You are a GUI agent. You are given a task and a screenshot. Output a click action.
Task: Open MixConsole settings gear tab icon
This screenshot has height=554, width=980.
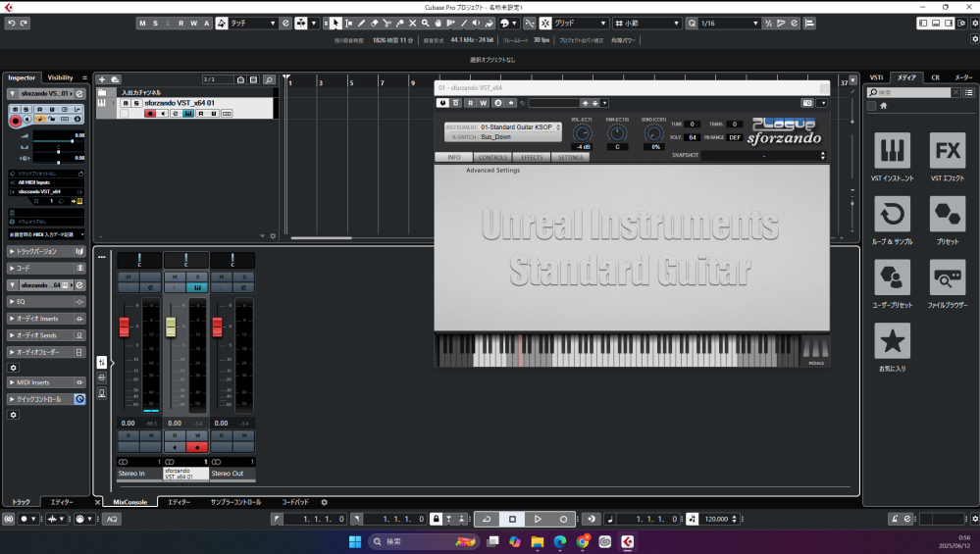click(x=324, y=502)
